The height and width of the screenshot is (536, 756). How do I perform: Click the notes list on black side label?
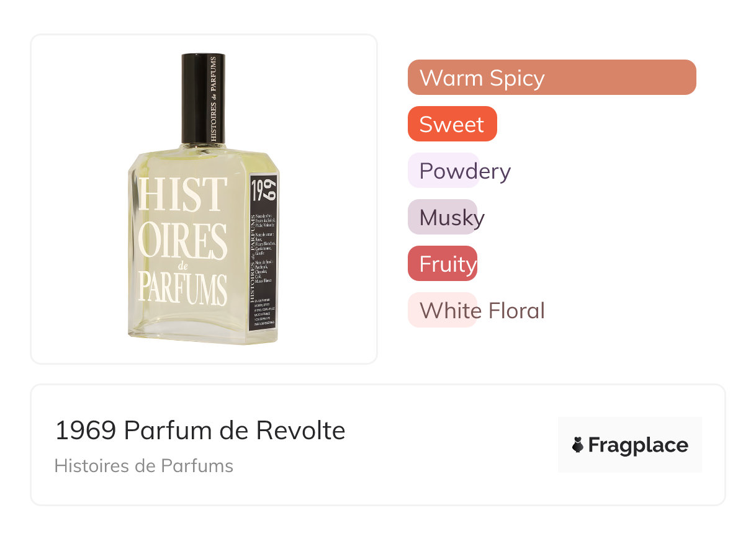[264, 248]
